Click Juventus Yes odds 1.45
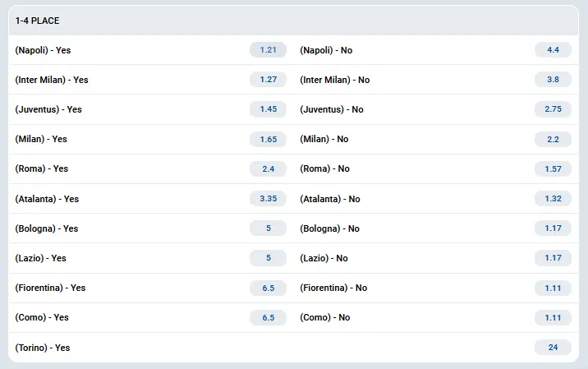The height and width of the screenshot is (369, 588). click(268, 109)
